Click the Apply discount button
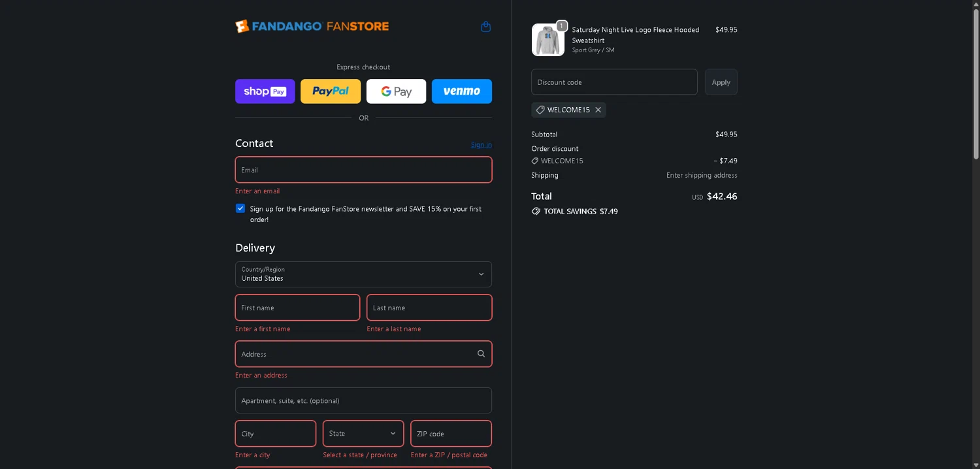The image size is (980, 469). point(721,82)
